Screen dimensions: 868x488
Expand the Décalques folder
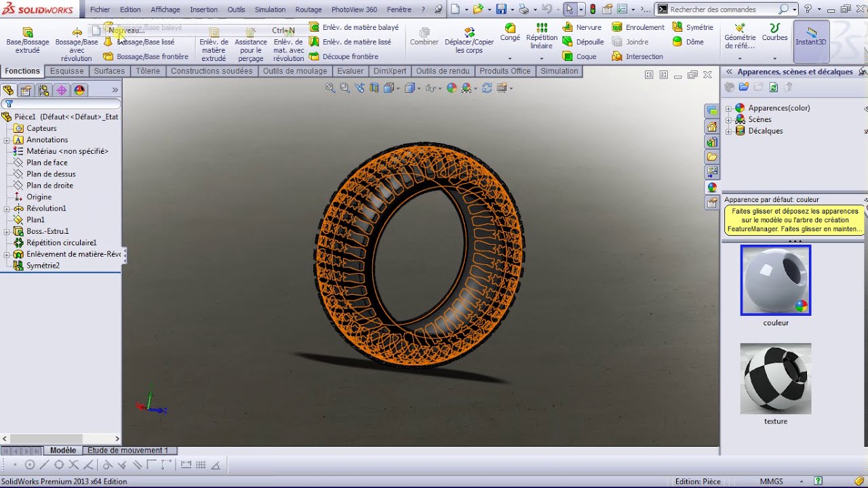(729, 131)
